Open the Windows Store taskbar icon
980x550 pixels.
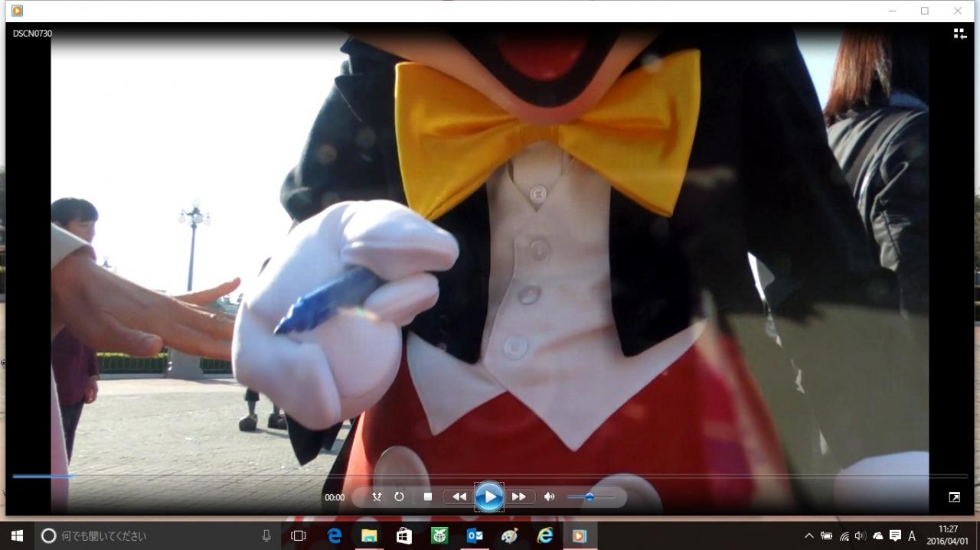(404, 536)
